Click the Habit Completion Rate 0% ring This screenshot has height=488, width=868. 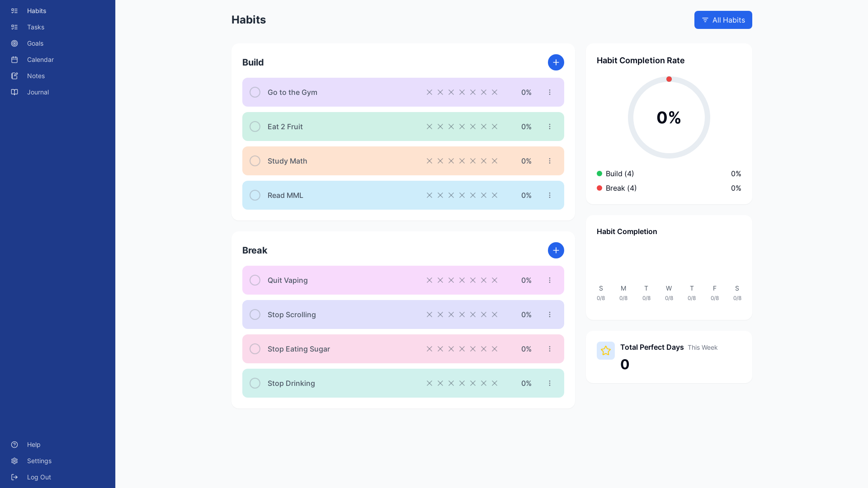(x=669, y=117)
